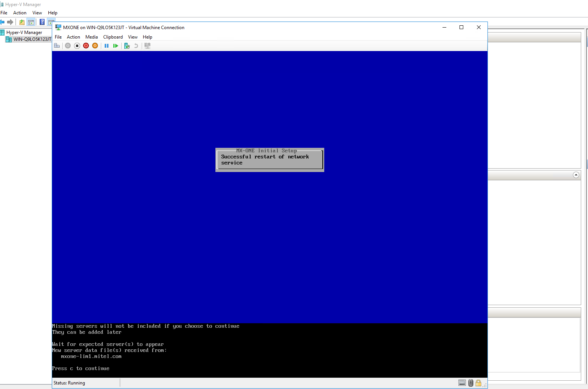Open the Clipboard menu

tap(113, 37)
